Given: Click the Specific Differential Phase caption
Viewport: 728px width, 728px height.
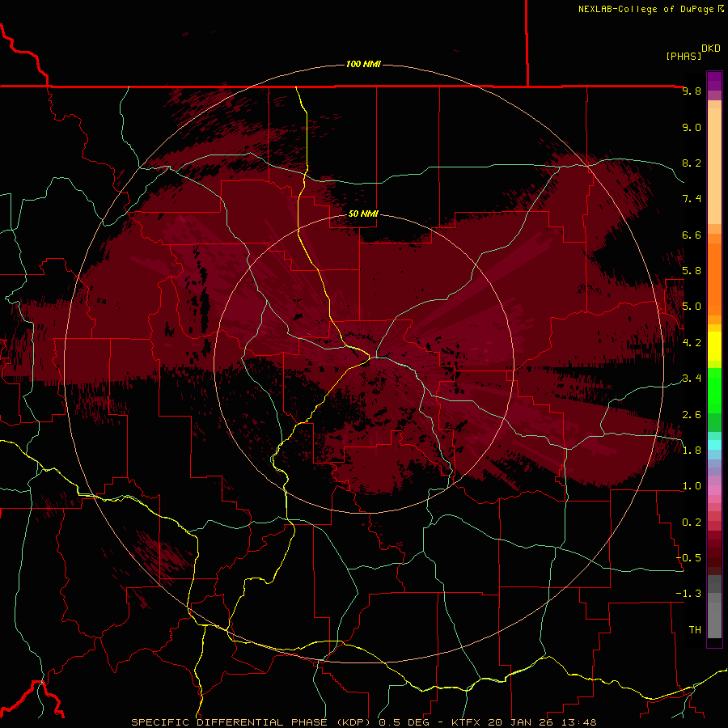Looking at the screenshot, I should point(363,722).
